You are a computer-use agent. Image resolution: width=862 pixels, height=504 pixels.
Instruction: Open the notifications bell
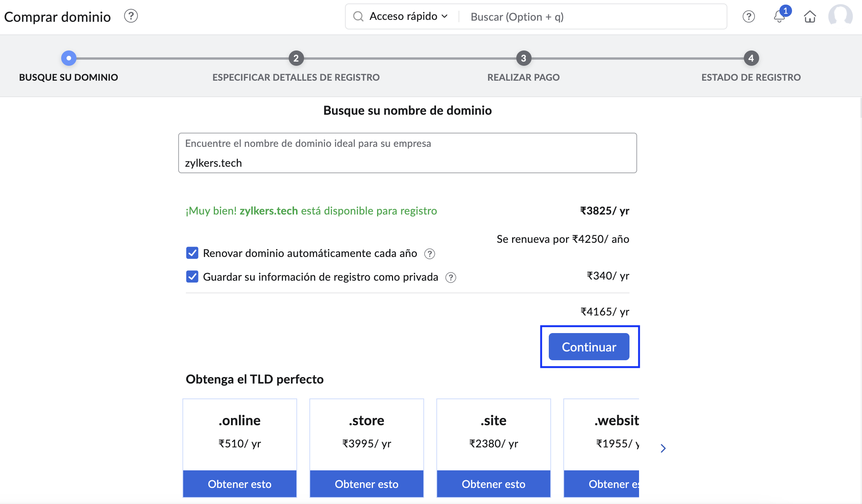(779, 16)
